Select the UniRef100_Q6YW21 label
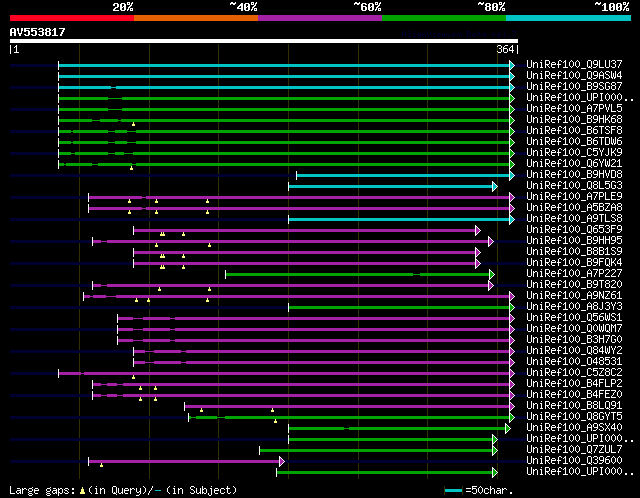The width and height of the screenshot is (640, 498). point(574,163)
